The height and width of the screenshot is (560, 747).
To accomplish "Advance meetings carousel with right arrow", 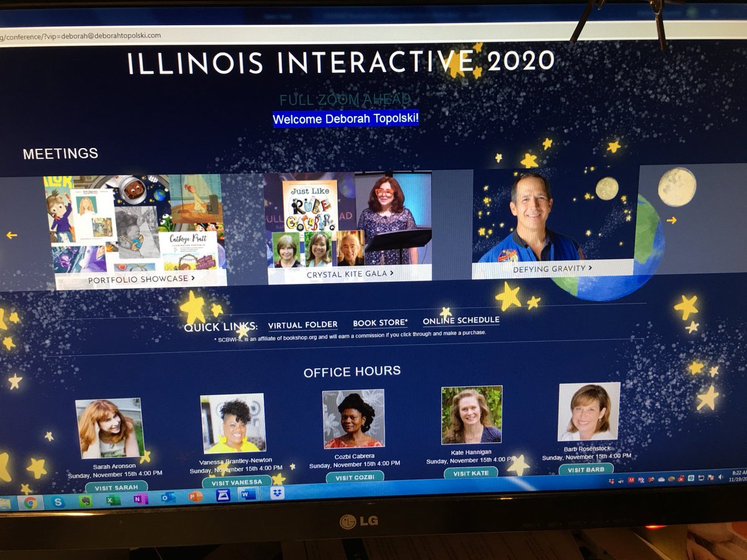I will (x=671, y=220).
